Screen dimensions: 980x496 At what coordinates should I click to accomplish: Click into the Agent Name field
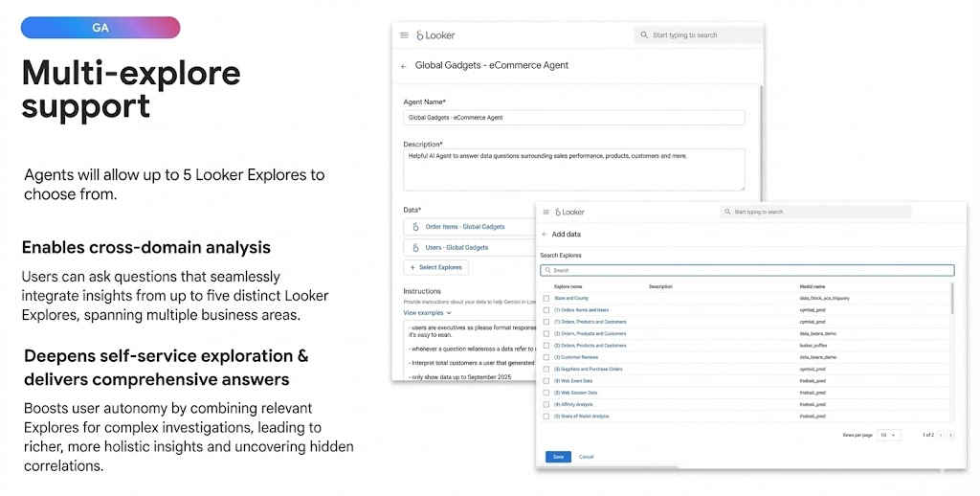574,118
